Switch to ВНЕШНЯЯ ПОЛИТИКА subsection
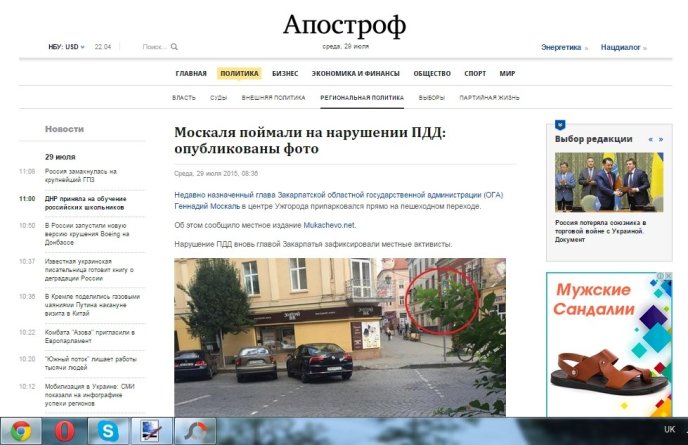This screenshot has width=688, height=445. click(x=273, y=97)
